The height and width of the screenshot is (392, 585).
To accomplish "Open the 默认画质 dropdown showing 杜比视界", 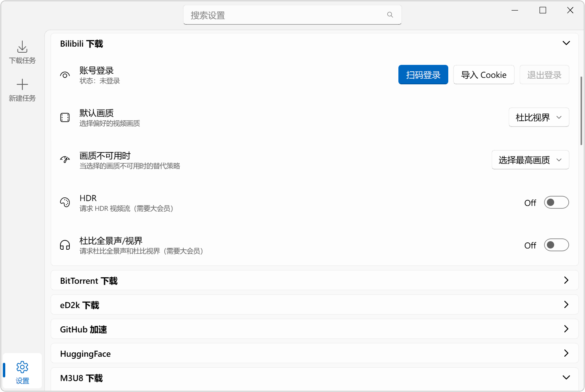I will [539, 117].
